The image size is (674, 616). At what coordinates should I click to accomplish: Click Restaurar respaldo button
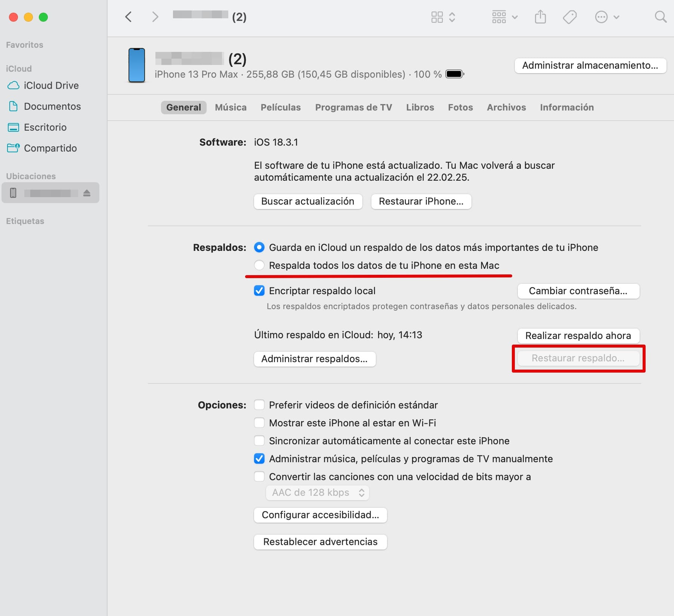pos(578,358)
